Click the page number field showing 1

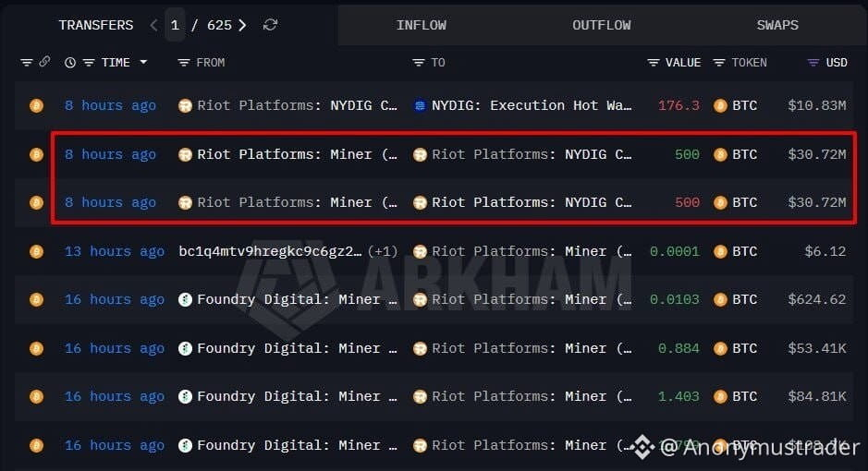click(x=175, y=25)
